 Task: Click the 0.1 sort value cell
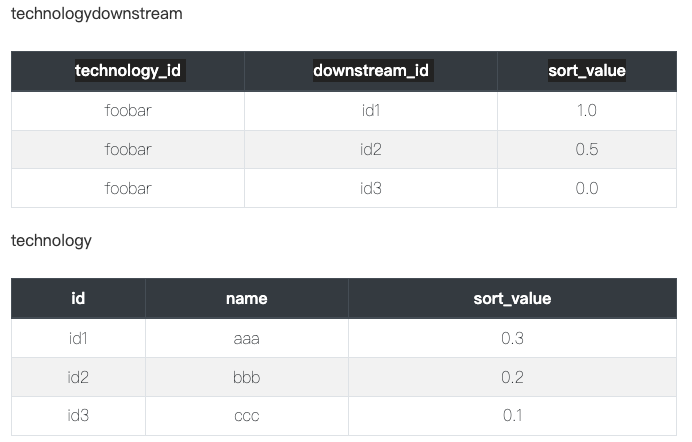coord(512,416)
